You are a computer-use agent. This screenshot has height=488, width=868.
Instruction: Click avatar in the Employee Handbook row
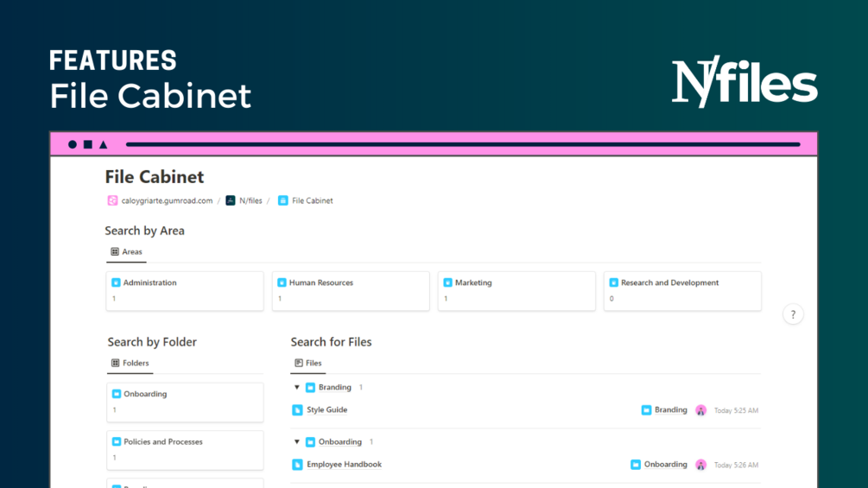(x=700, y=465)
